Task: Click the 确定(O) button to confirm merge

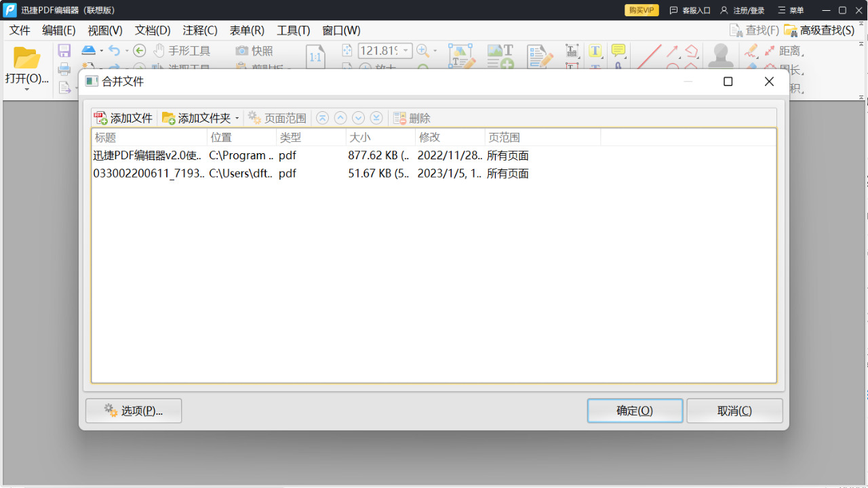Action: pos(635,410)
